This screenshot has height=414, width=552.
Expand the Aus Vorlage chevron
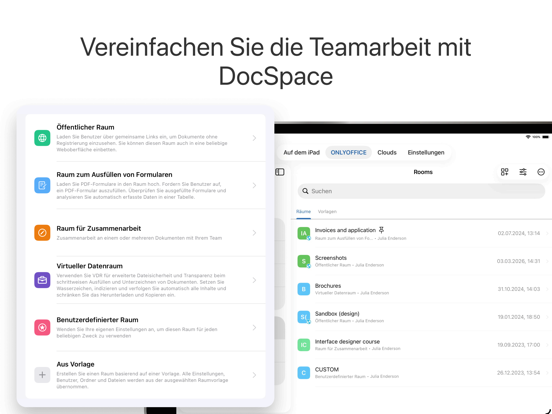click(254, 375)
